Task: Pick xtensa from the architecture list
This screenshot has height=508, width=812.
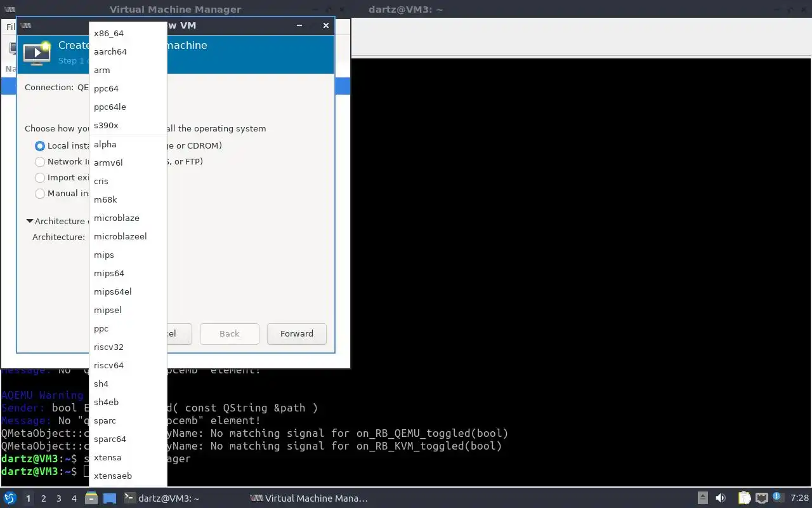Action: click(128, 457)
